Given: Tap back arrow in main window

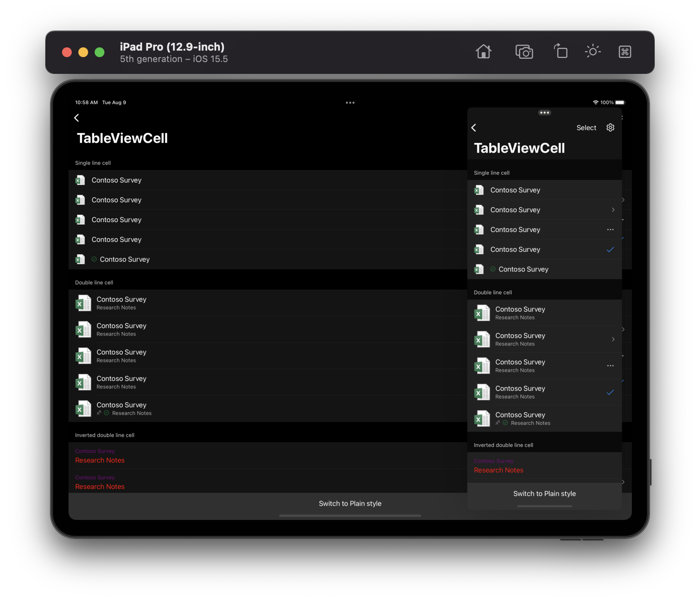Looking at the screenshot, I should click(x=77, y=118).
